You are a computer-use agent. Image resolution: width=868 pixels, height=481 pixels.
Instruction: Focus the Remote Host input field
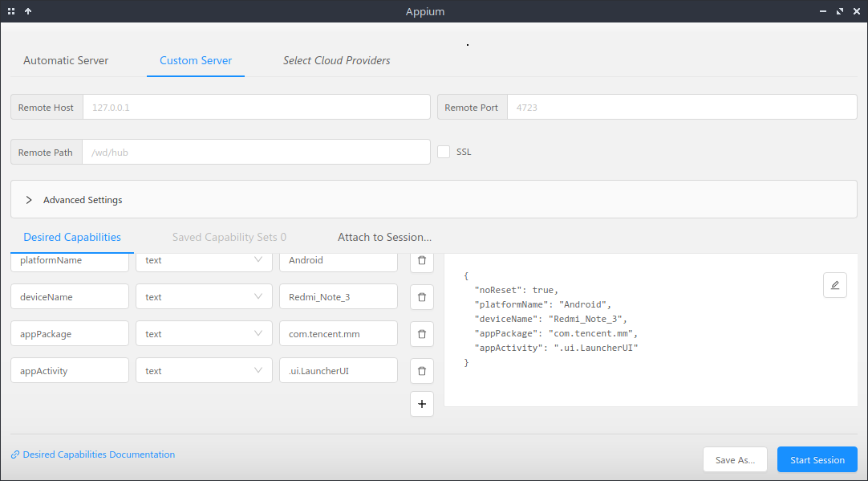coord(256,107)
